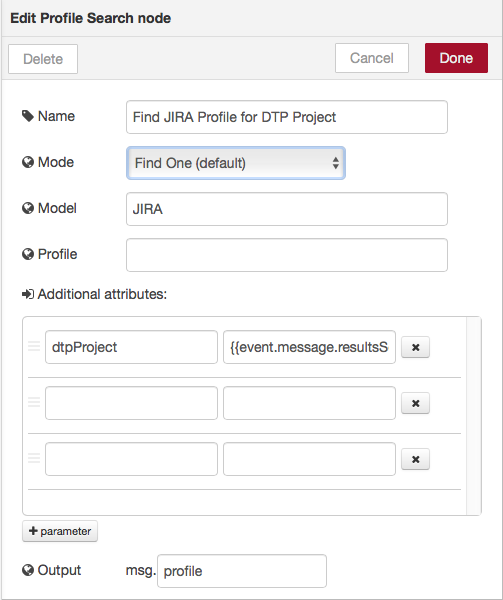Image resolution: width=503 pixels, height=600 pixels.
Task: Grab the drag handle of dtpProject row
Action: tap(34, 346)
